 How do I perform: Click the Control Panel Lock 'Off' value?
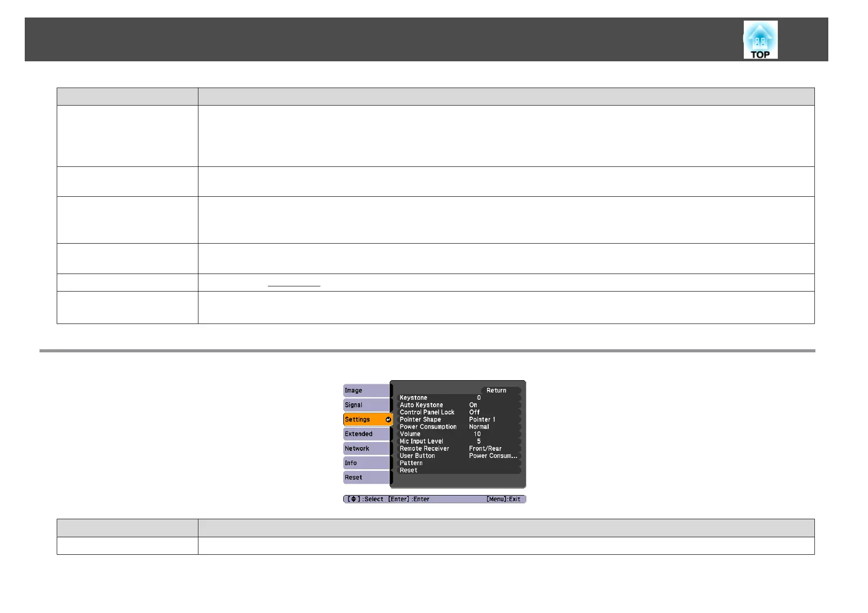click(474, 412)
